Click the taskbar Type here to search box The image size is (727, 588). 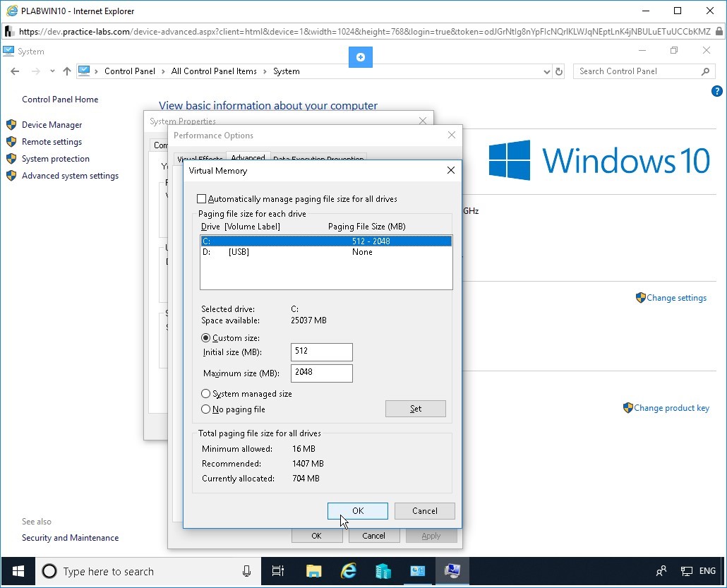click(x=148, y=571)
